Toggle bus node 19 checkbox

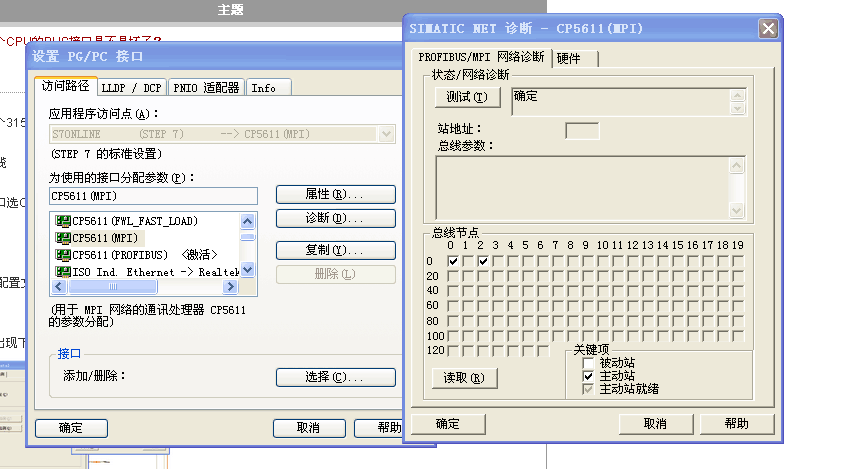[739, 261]
